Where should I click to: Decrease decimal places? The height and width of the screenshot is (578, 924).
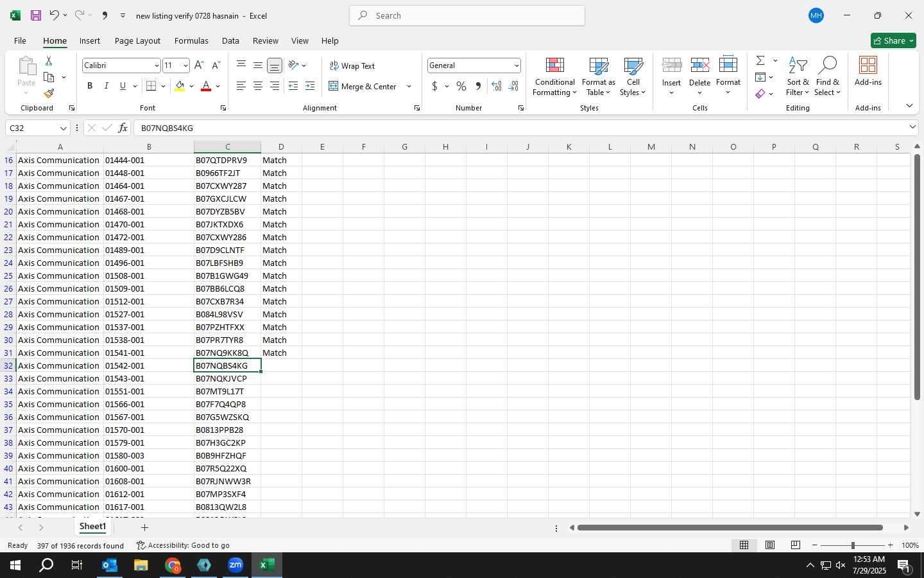pos(513,86)
